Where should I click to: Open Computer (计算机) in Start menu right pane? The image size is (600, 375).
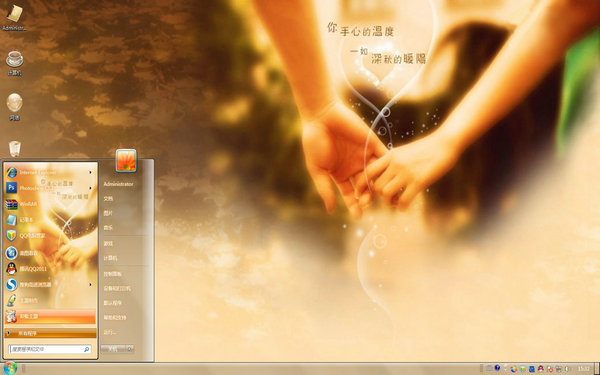[x=110, y=258]
